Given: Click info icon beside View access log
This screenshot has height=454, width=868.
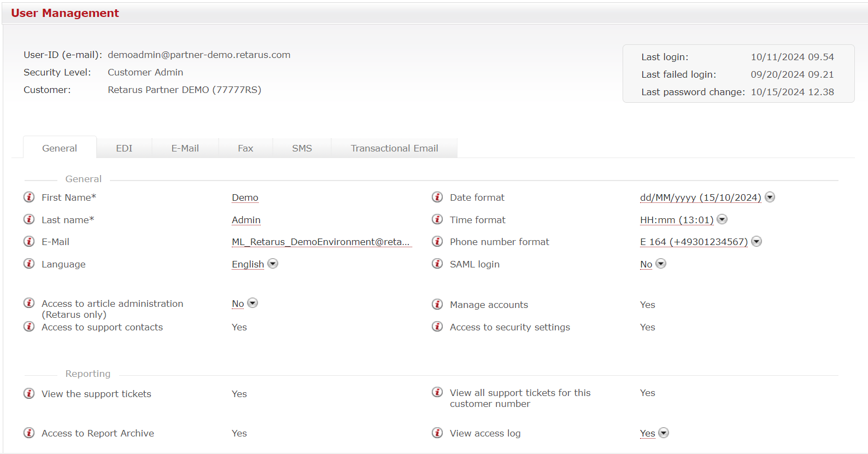Looking at the screenshot, I should pos(437,433).
